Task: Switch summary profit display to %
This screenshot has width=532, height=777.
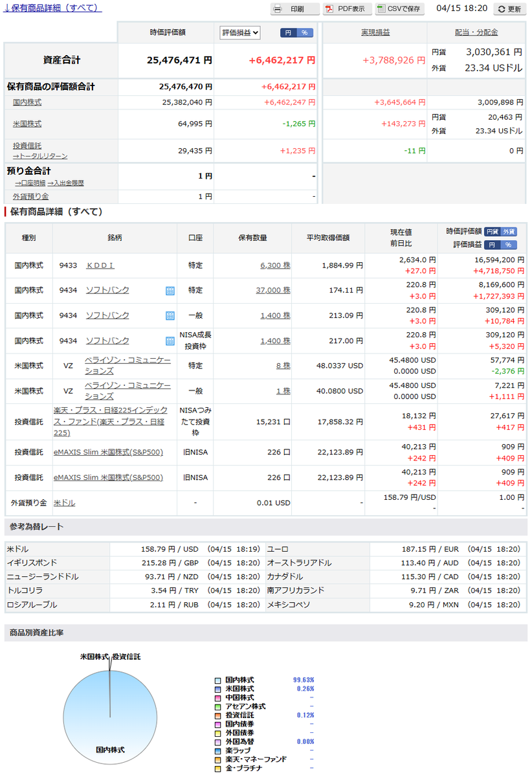Action: [304, 33]
